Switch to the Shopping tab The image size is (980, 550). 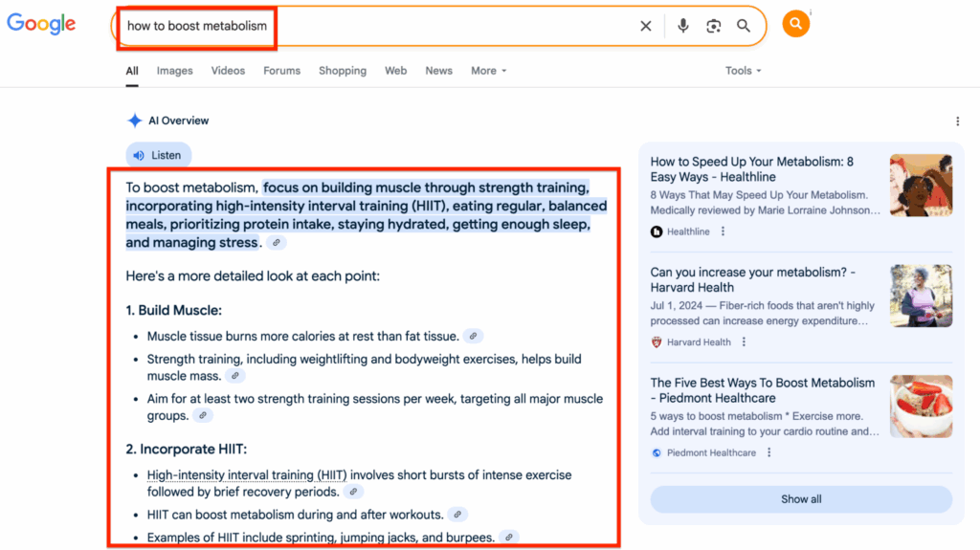coord(343,71)
